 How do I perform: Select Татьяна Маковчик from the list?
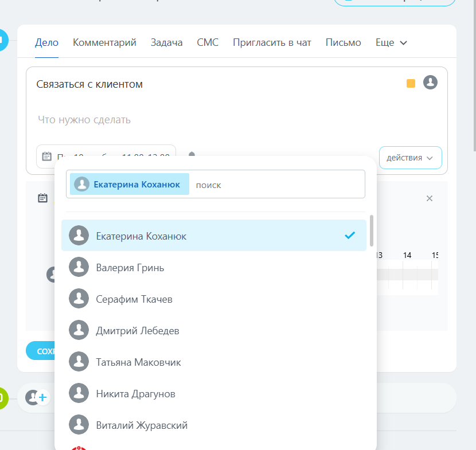214,362
